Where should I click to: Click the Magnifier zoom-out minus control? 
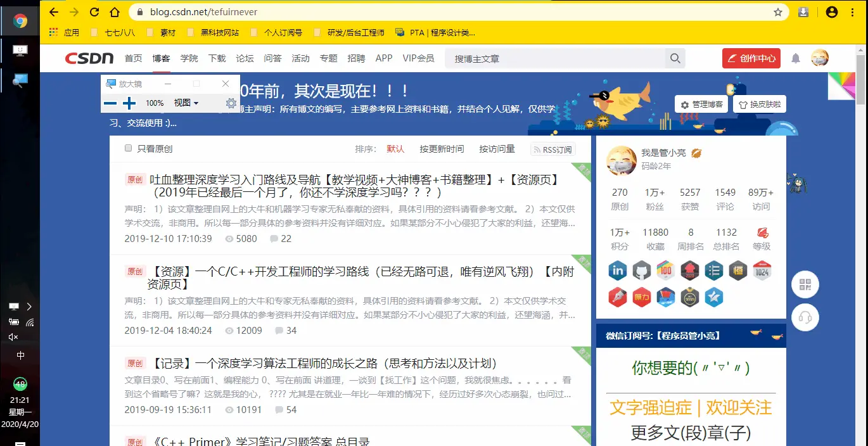pyautogui.click(x=110, y=103)
